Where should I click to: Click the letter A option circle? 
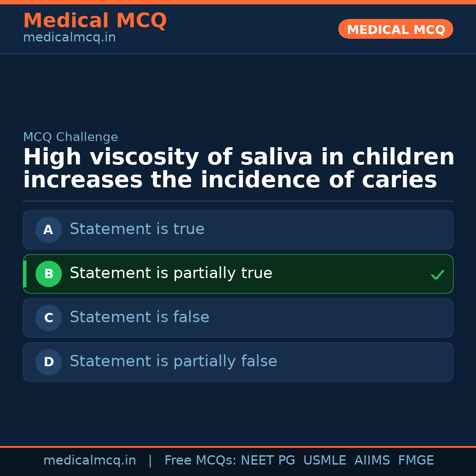click(48, 230)
